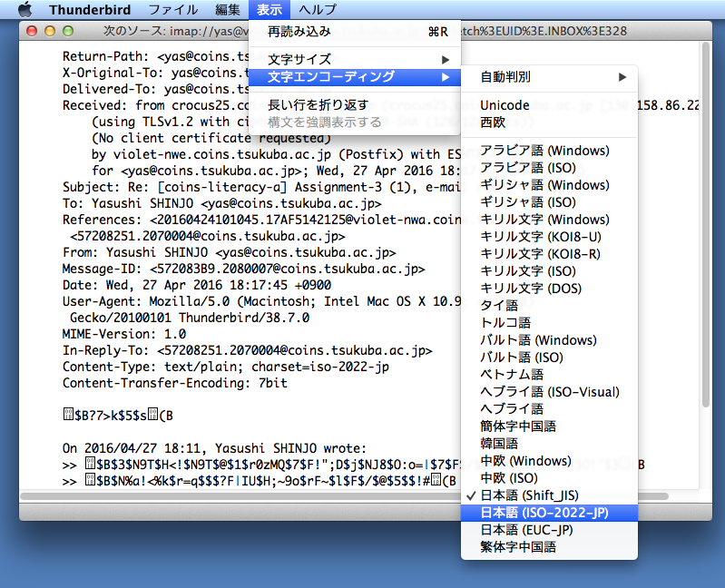Expand the 自動判別 submenu
This screenshot has width=725, height=588.
click(549, 77)
